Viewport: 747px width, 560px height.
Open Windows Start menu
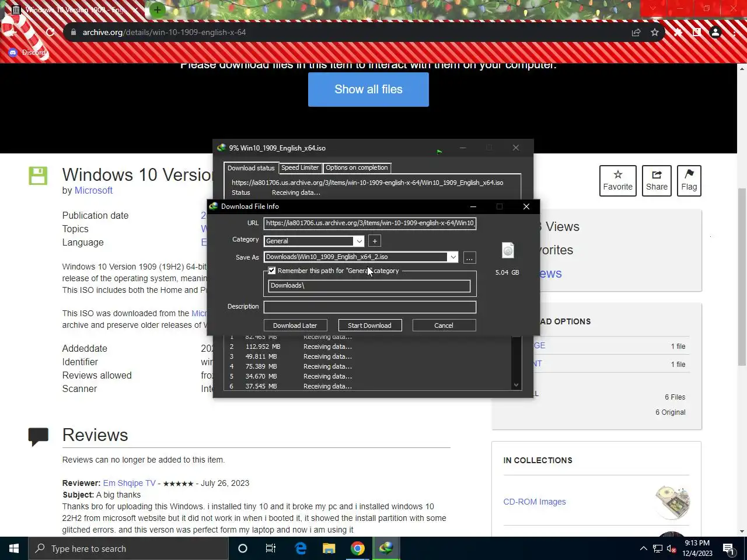coord(14,548)
